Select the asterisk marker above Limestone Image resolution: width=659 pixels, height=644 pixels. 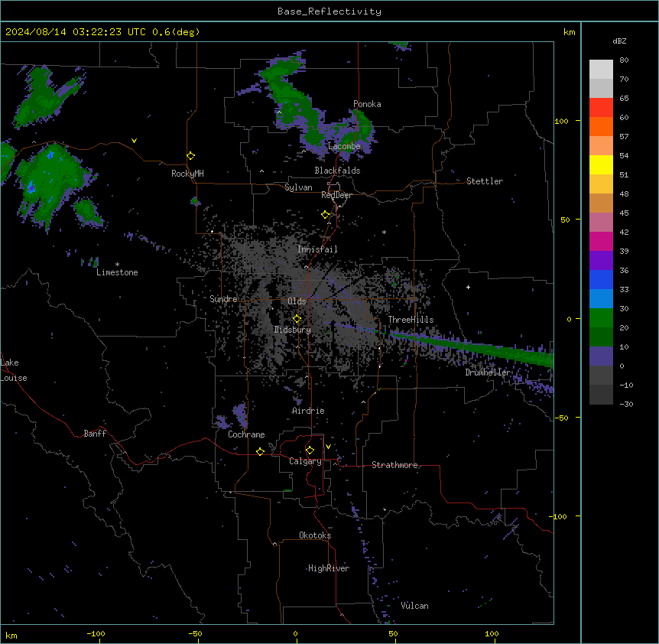[x=117, y=265]
